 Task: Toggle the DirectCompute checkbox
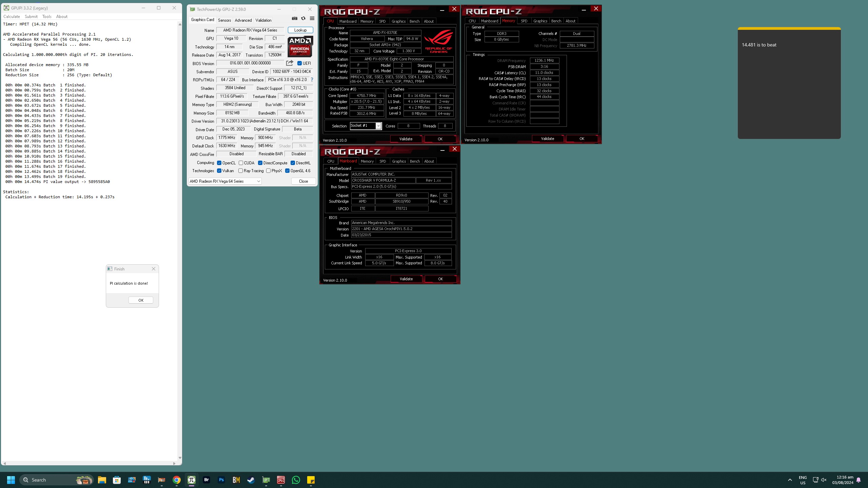tap(260, 163)
